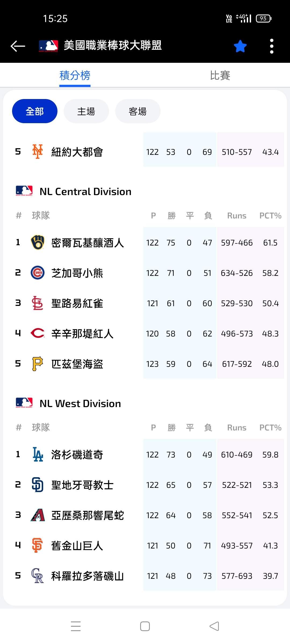
Task: Switch to the 比賽 tab
Action: pyautogui.click(x=220, y=75)
